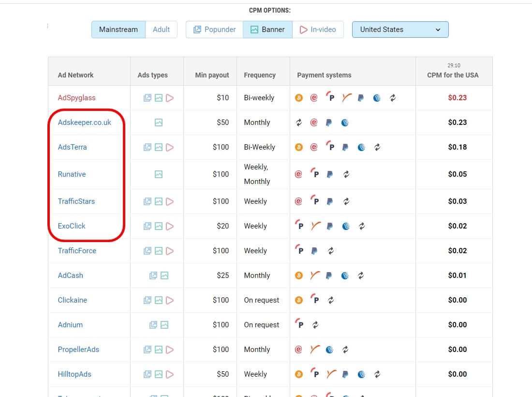
Task: Open the Runative network link
Action: (x=72, y=174)
